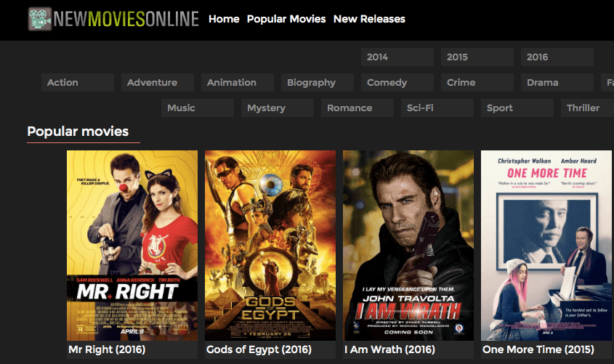Click the Gods of Egypt (2016) title

pyautogui.click(x=259, y=349)
